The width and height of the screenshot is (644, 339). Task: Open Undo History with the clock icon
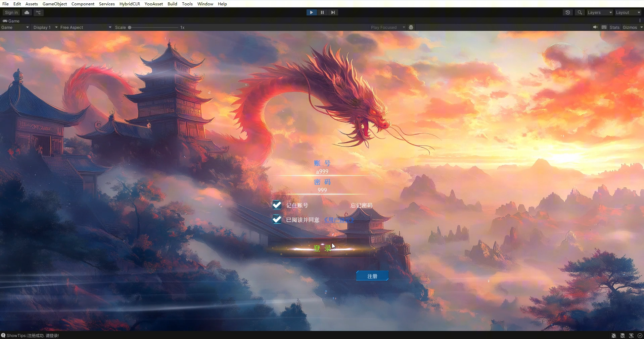567,12
